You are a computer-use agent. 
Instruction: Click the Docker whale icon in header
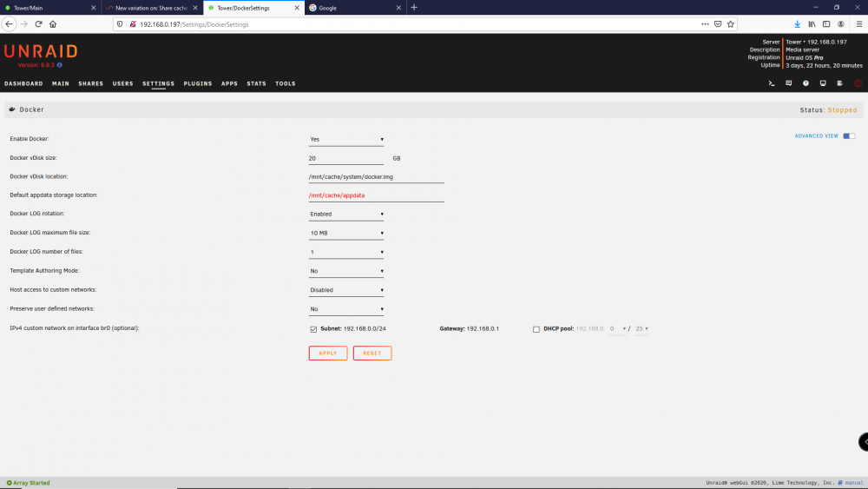pyautogui.click(x=12, y=109)
